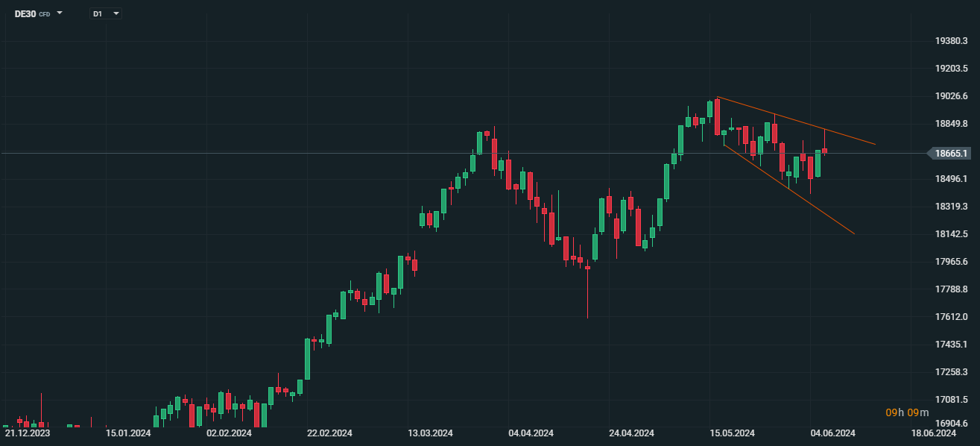Click the 13.03.2024 date label
This screenshot has width=980, height=446.
(x=431, y=433)
